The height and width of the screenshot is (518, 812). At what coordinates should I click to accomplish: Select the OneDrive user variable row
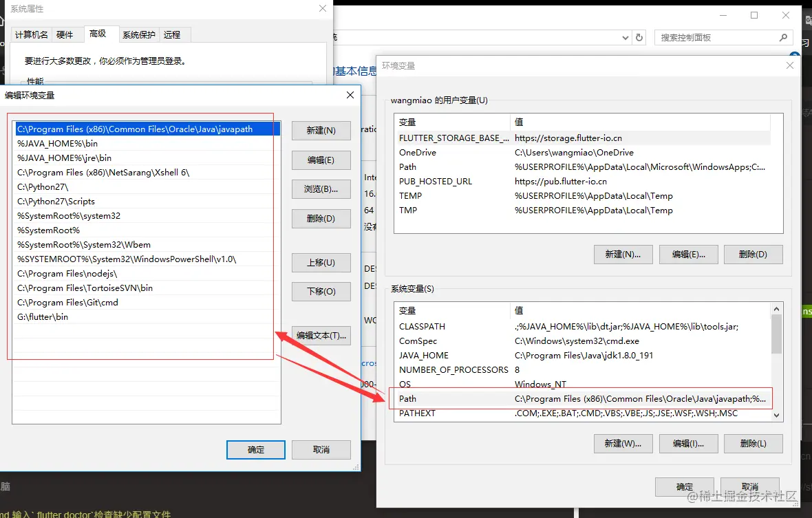click(x=583, y=153)
